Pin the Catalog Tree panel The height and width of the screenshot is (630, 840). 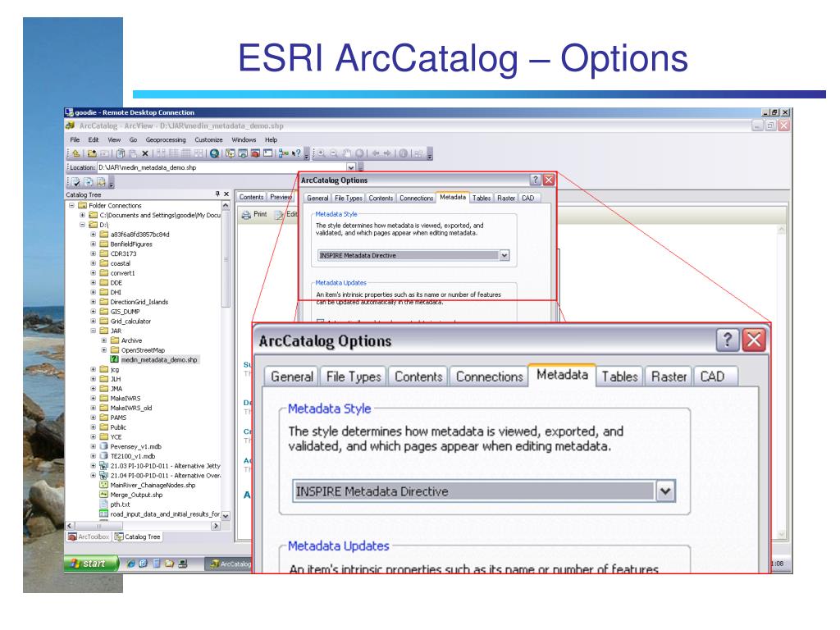[x=217, y=194]
